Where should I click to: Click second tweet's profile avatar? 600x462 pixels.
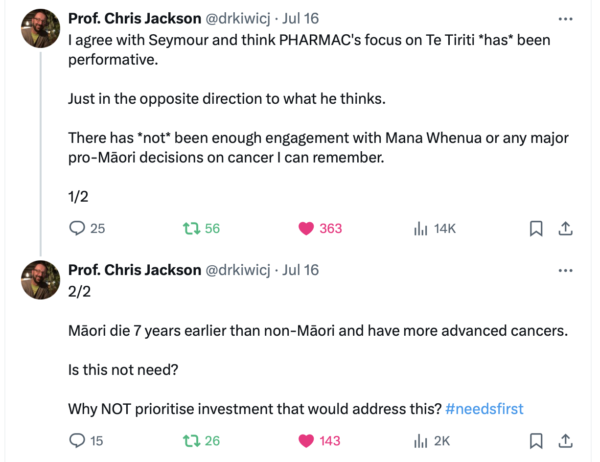[x=38, y=282]
